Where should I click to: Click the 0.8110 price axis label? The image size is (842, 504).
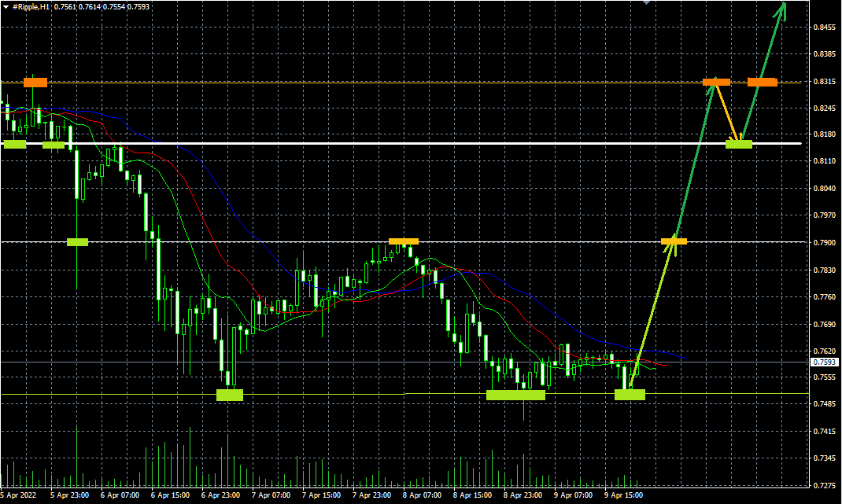coord(824,161)
